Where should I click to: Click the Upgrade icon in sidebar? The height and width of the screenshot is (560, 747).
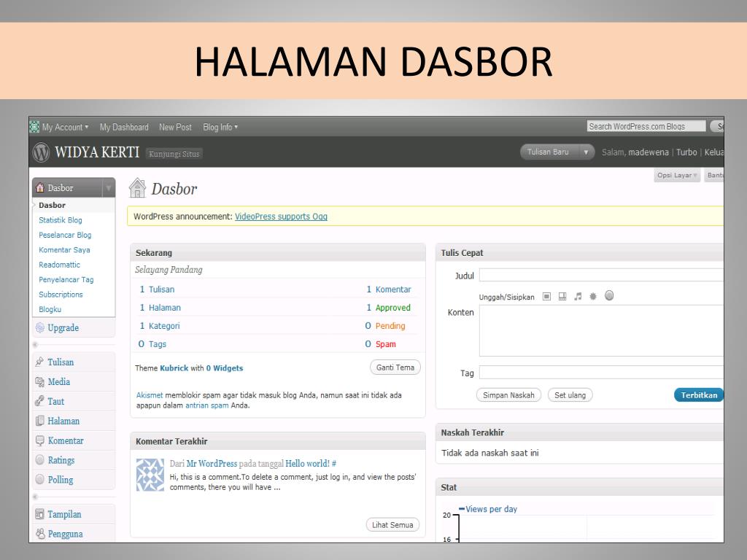point(40,327)
